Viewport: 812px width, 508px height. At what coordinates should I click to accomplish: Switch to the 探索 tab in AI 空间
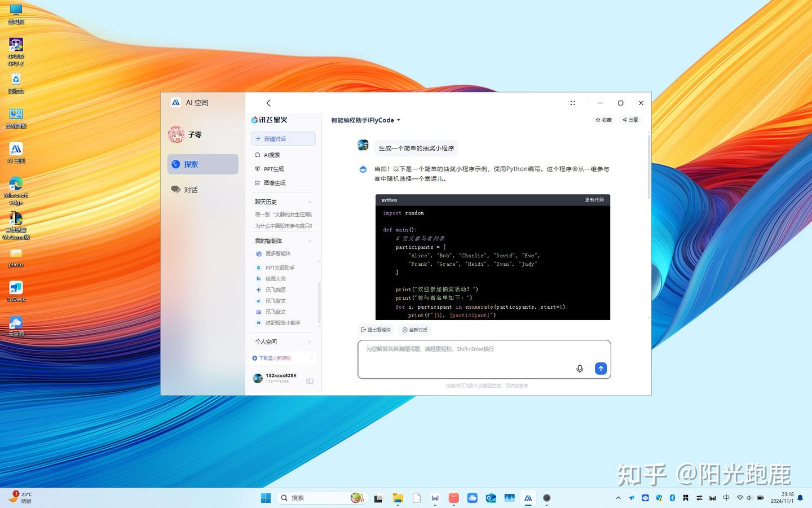(203, 164)
